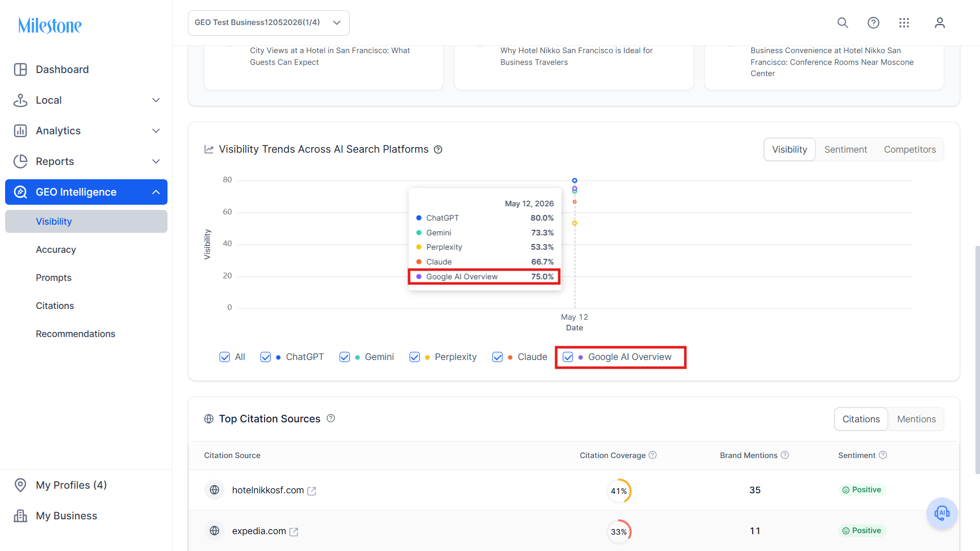The width and height of the screenshot is (980, 551).
Task: Uncheck the Gemini checkbox
Action: pos(345,357)
